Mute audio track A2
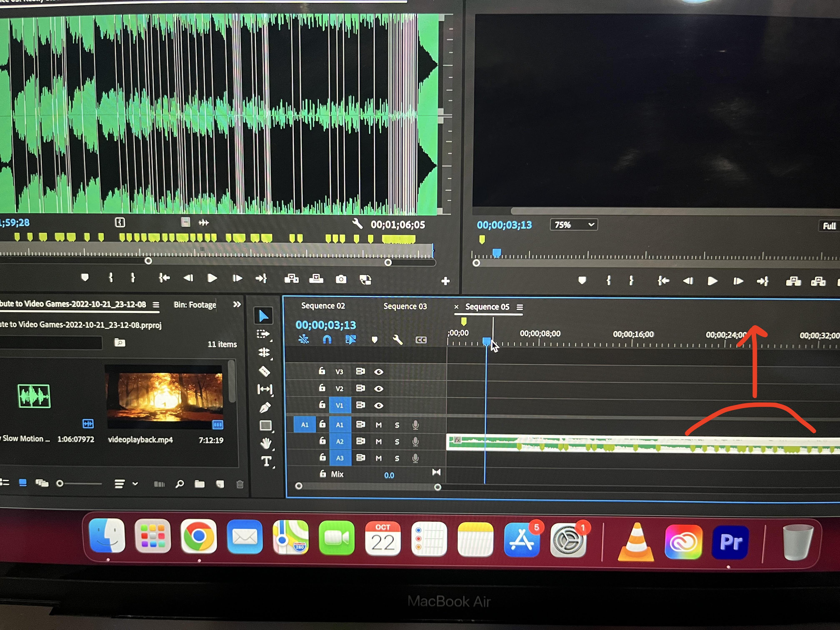Viewport: 840px width, 630px height. (379, 441)
